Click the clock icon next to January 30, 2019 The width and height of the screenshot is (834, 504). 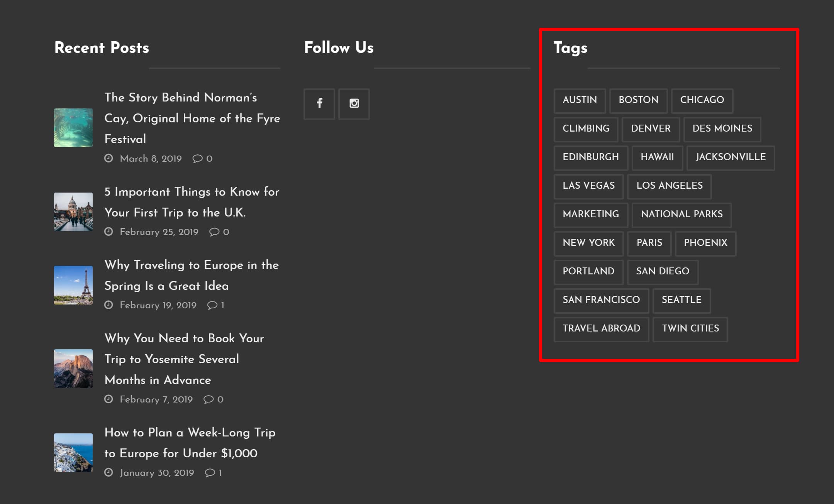(x=109, y=472)
